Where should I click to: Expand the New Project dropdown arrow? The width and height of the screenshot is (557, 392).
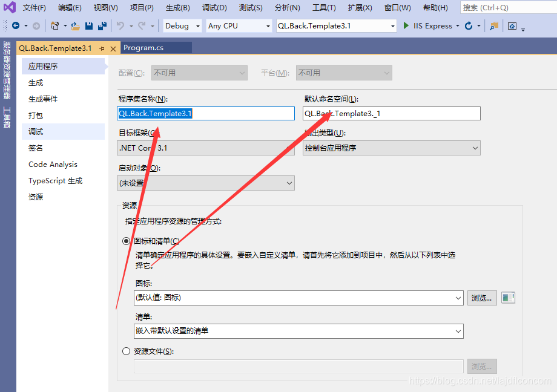coord(65,26)
